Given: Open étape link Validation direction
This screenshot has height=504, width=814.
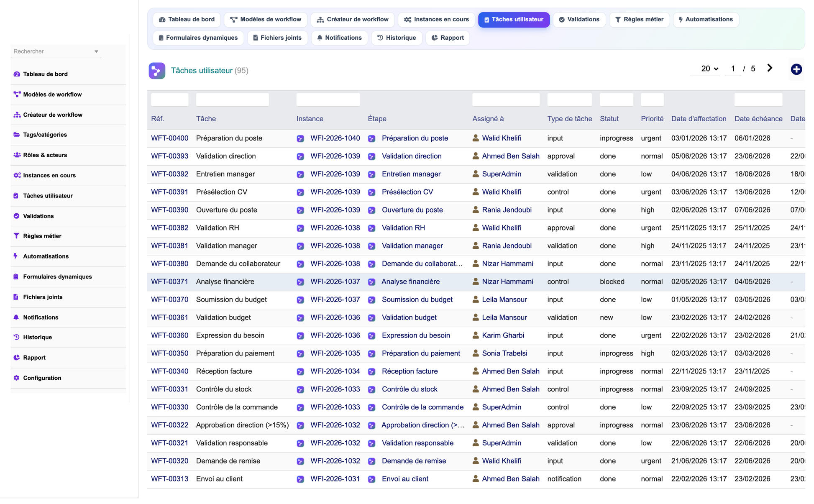Looking at the screenshot, I should pos(412,156).
